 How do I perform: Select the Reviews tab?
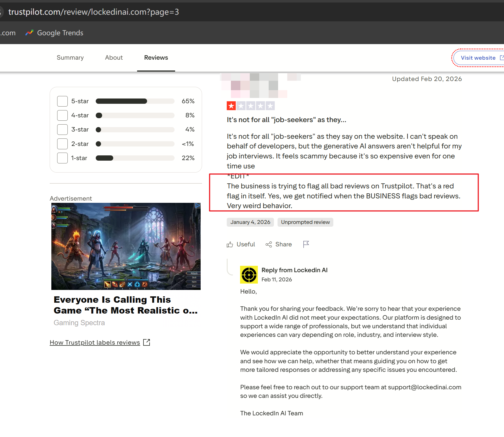click(156, 58)
